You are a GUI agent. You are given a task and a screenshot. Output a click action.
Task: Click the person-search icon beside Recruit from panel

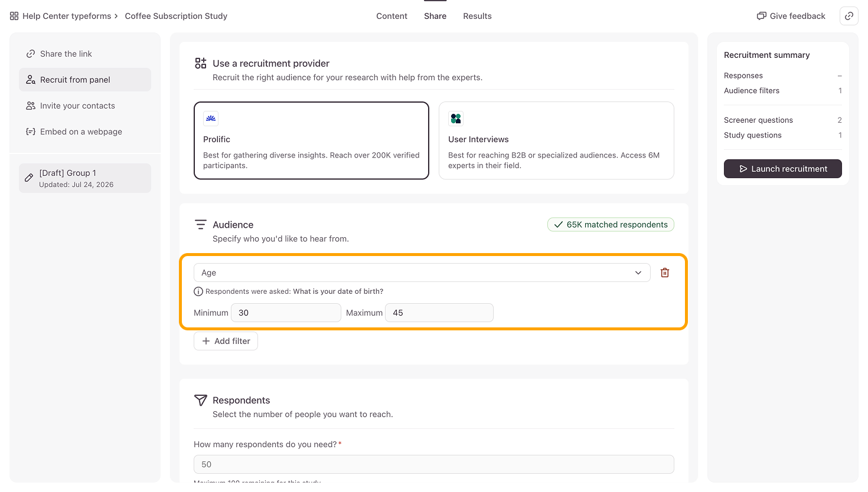point(31,80)
